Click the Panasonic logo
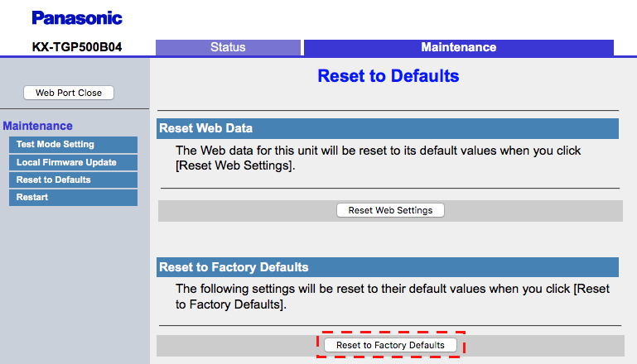The width and height of the screenshot is (637, 364). pos(77,18)
